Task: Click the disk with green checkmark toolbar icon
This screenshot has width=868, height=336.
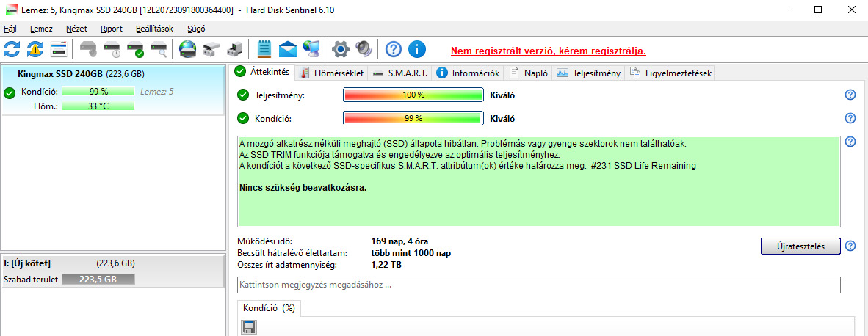Action: pyautogui.click(x=136, y=49)
